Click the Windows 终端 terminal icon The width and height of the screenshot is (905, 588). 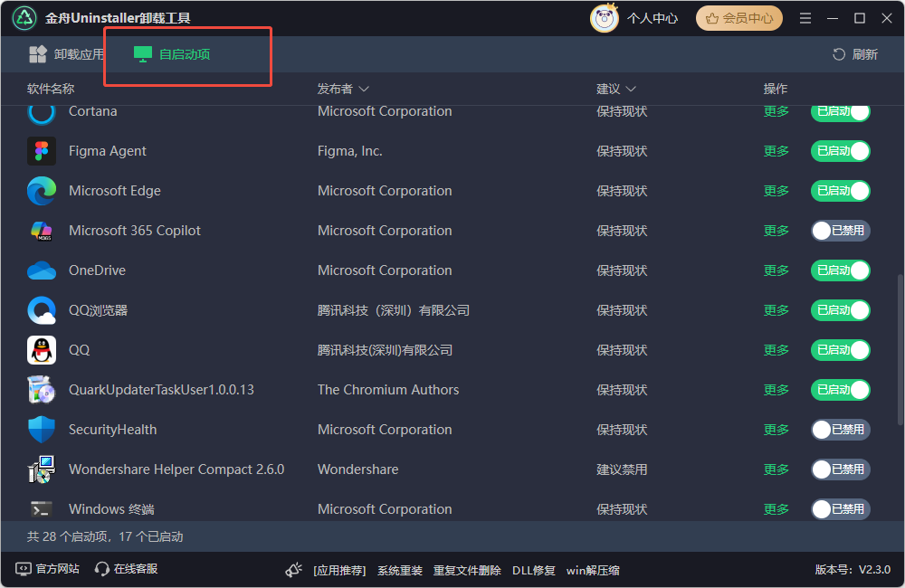pyautogui.click(x=42, y=509)
